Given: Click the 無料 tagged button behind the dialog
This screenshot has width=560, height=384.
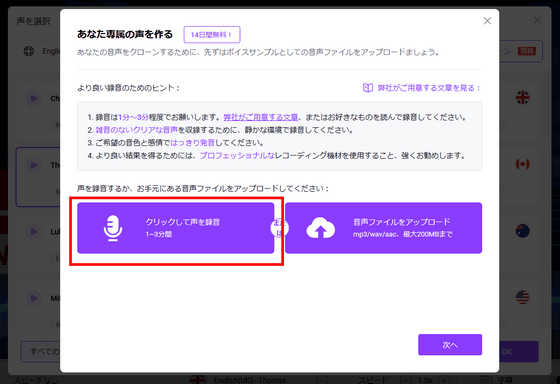Looking at the screenshot, I should click(x=521, y=51).
